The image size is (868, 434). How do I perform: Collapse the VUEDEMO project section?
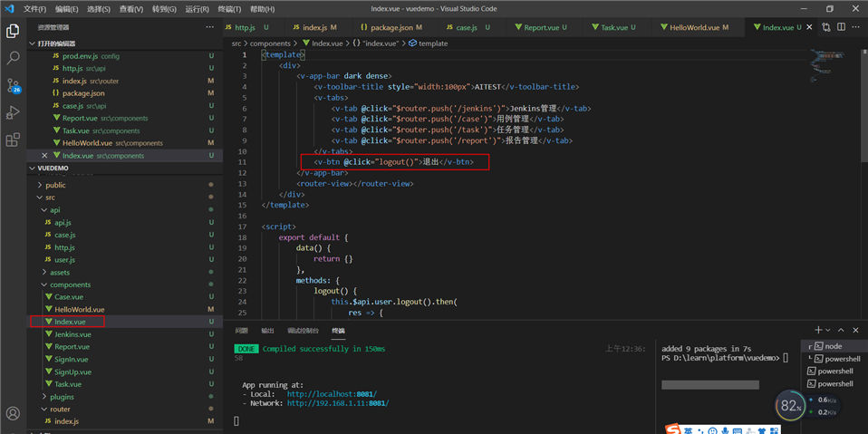pos(124,168)
